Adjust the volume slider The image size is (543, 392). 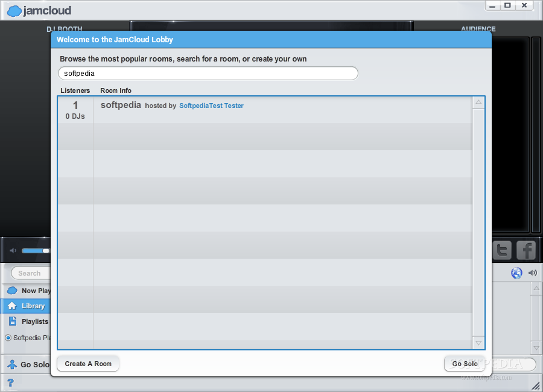(x=36, y=250)
